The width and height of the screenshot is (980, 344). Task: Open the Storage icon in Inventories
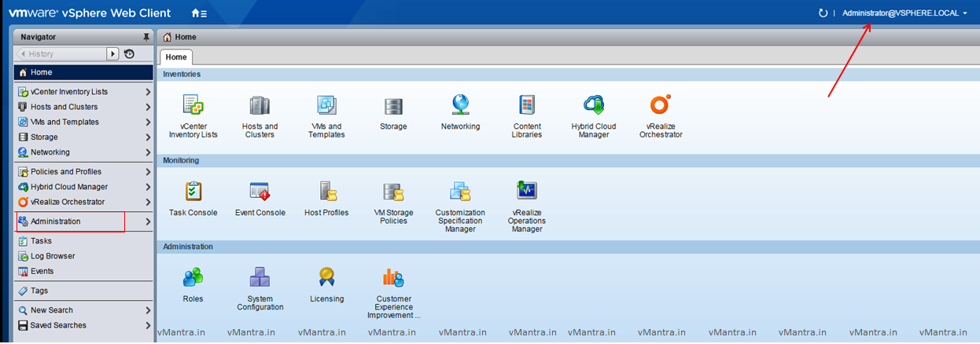point(393,105)
